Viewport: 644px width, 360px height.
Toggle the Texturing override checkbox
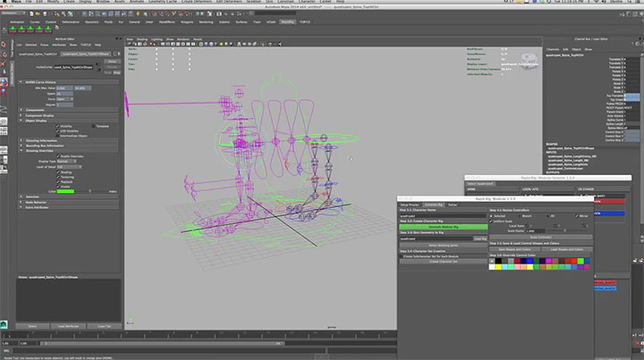[57, 177]
